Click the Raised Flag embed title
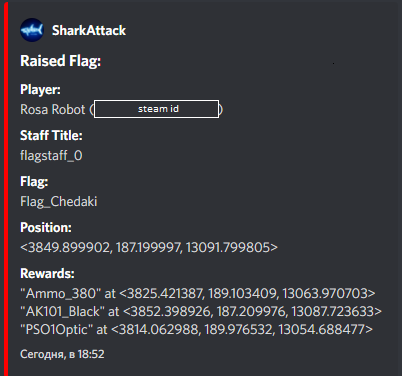This screenshot has height=376, width=402. click(x=60, y=61)
